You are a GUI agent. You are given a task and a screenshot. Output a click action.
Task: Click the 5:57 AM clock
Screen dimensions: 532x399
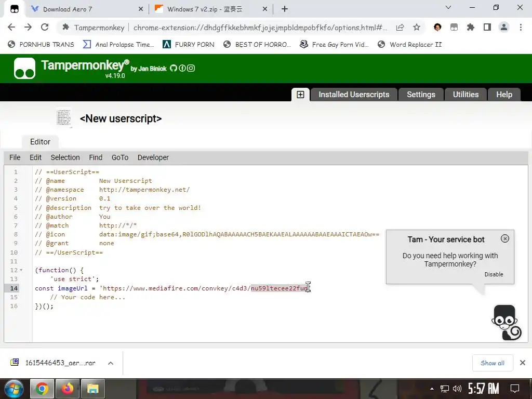(484, 389)
